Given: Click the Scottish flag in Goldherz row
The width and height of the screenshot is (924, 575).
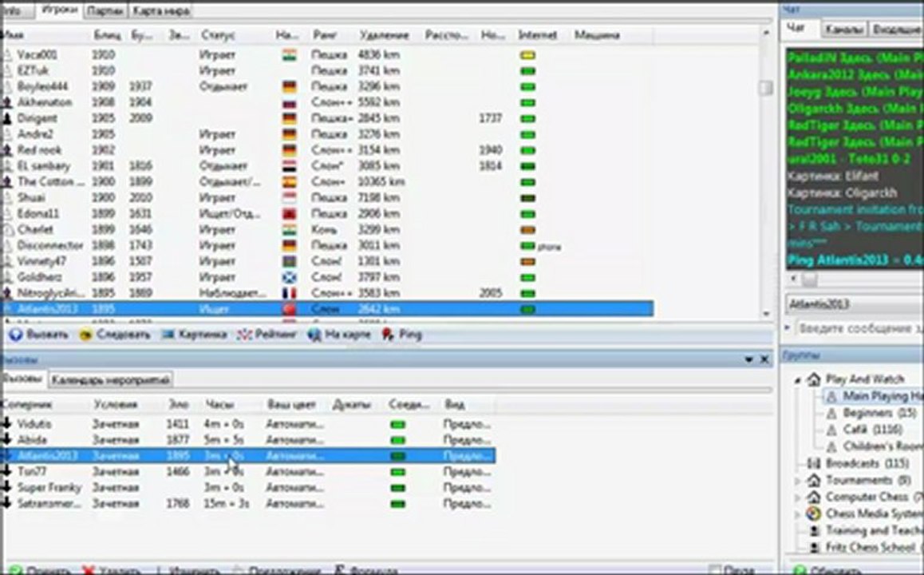Looking at the screenshot, I should 289,277.
